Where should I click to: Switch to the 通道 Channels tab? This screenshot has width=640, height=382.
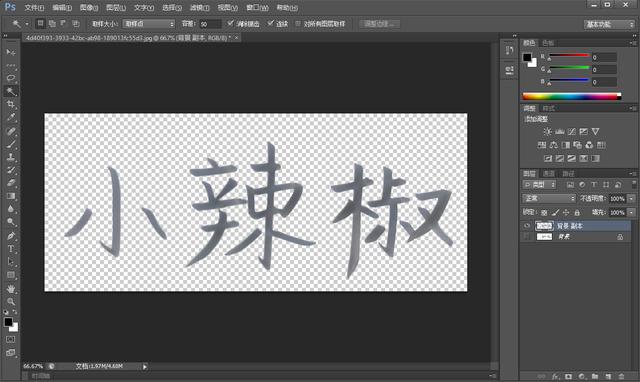coord(549,173)
